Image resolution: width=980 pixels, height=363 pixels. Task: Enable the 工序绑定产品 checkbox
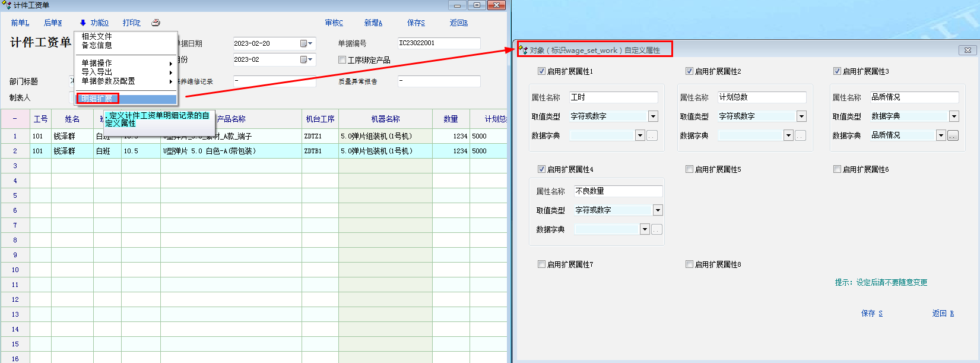pos(342,60)
